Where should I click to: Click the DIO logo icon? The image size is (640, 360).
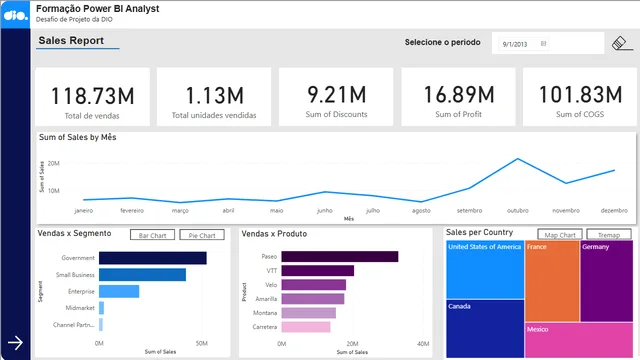point(16,15)
